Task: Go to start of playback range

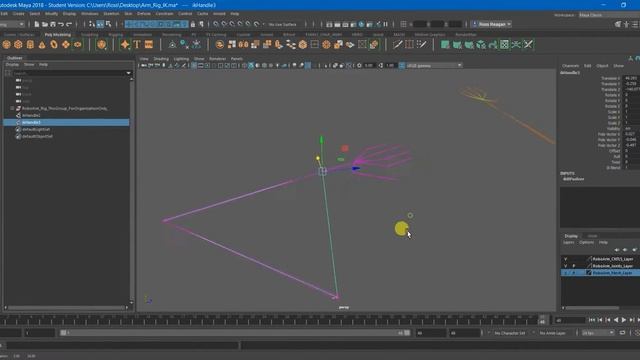Action: [x=592, y=320]
